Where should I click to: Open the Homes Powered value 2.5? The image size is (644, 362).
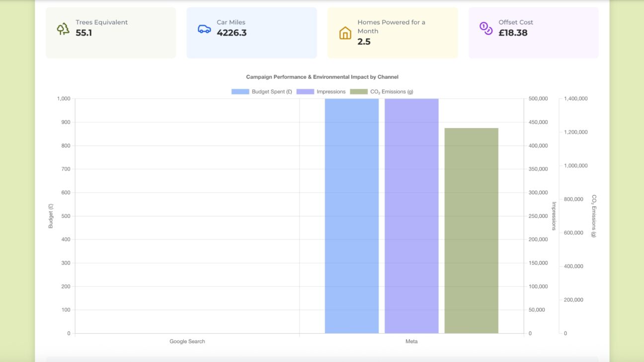click(364, 42)
